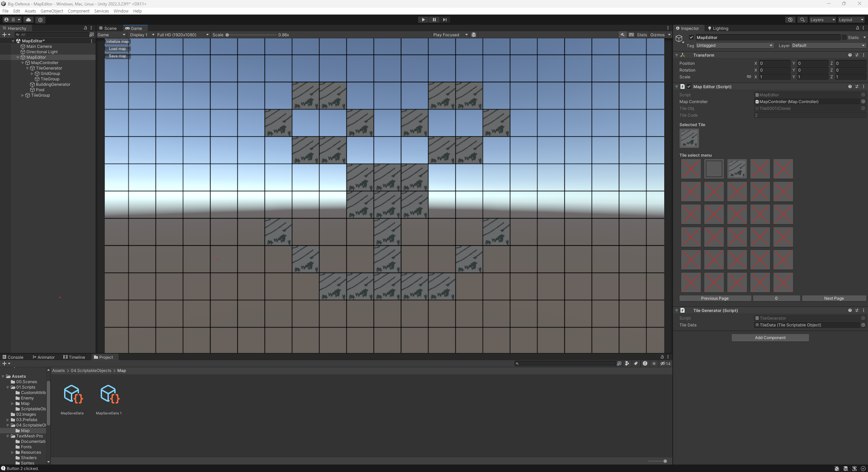Switch to the Scene tab
This screenshot has width=868, height=472.
pyautogui.click(x=108, y=28)
